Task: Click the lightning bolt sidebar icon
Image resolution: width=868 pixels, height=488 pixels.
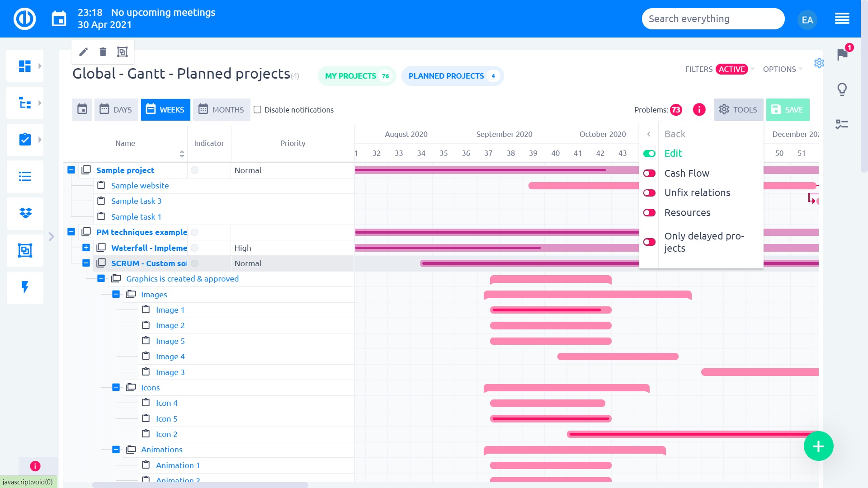Action: [25, 287]
